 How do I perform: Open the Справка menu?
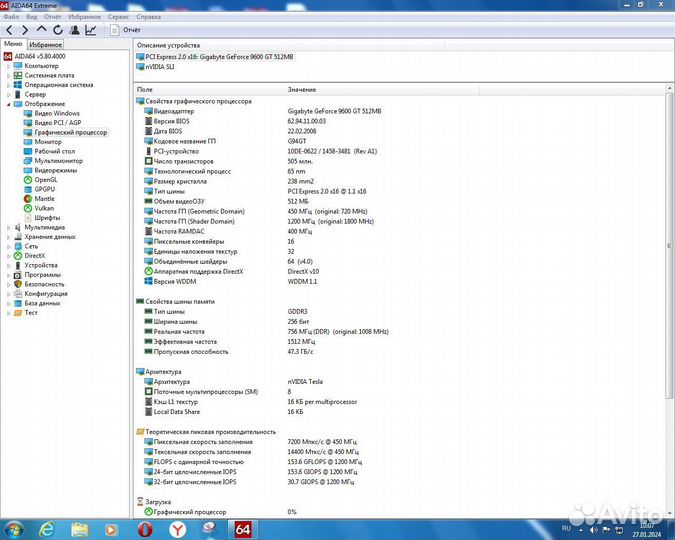click(149, 17)
